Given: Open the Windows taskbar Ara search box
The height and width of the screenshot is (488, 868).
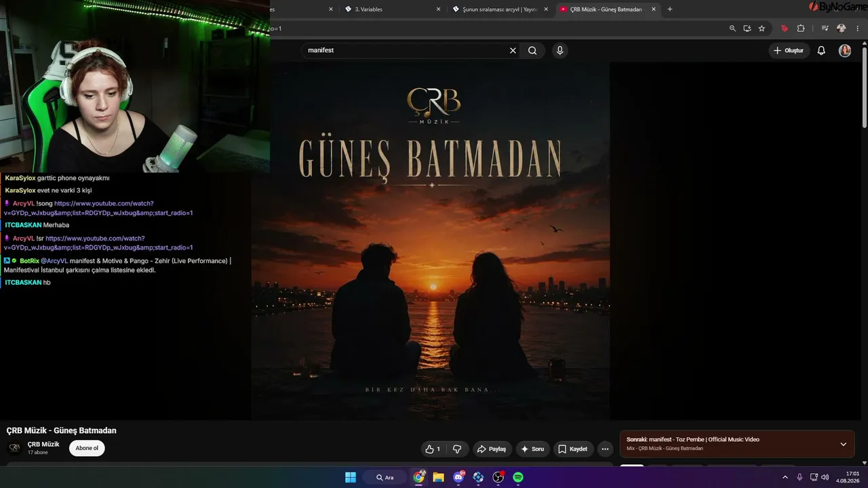Looking at the screenshot, I should [385, 477].
